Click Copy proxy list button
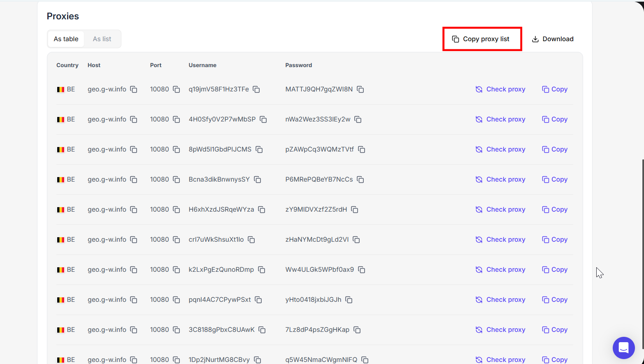This screenshot has width=644, height=364. tap(482, 39)
